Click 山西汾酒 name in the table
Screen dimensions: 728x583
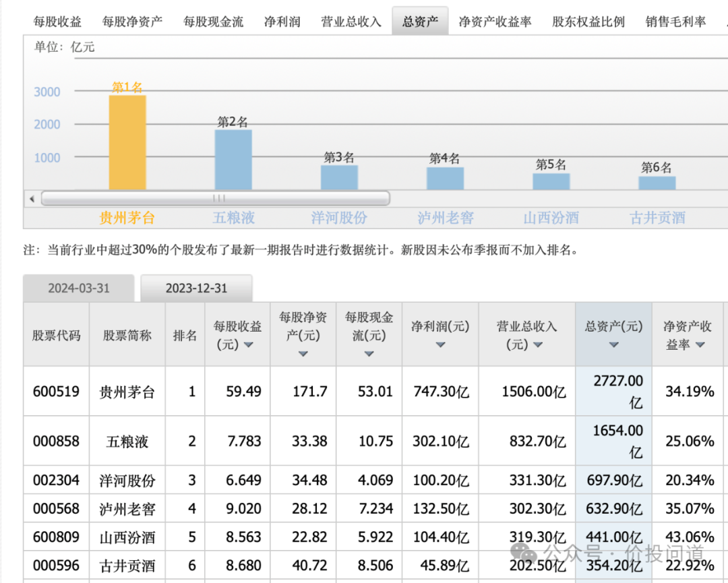[x=127, y=538]
